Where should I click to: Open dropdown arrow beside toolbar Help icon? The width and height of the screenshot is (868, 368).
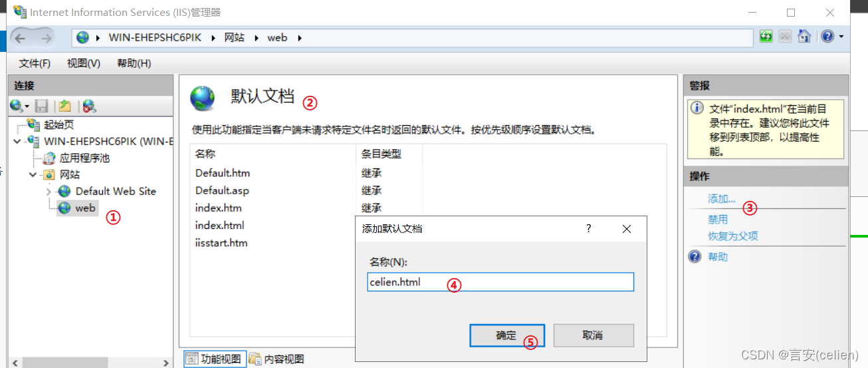[841, 37]
